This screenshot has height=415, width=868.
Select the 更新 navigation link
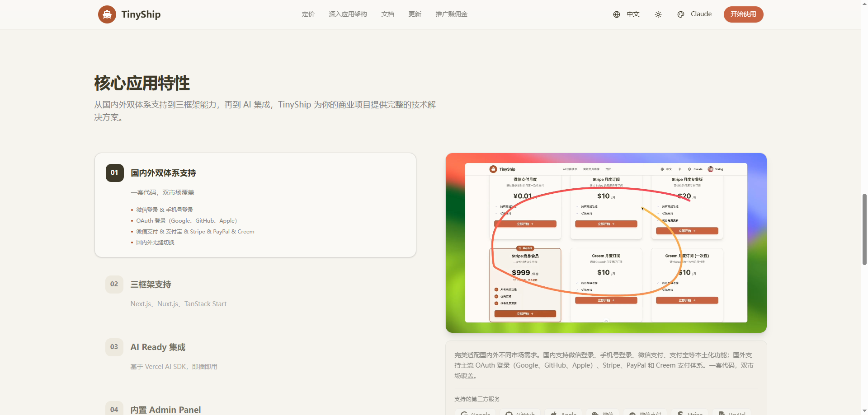[x=415, y=14]
